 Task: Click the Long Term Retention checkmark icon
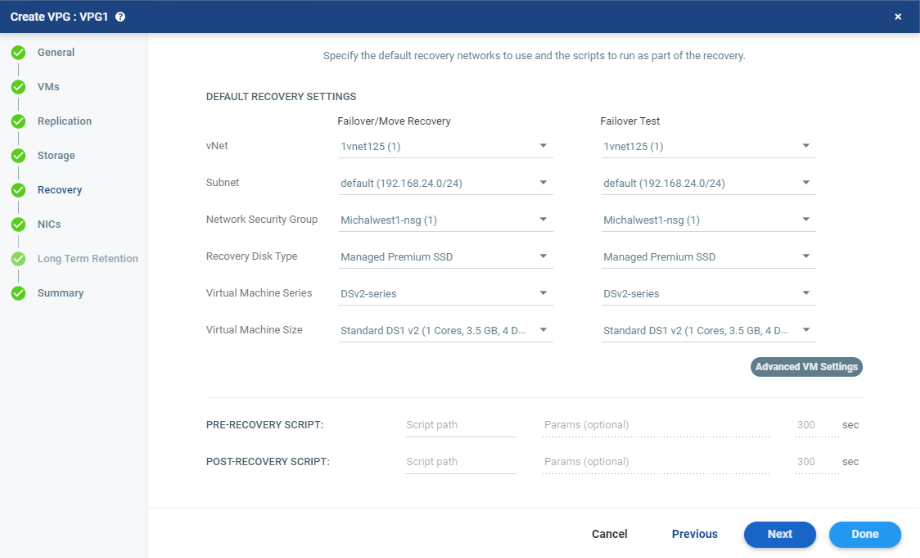click(18, 259)
